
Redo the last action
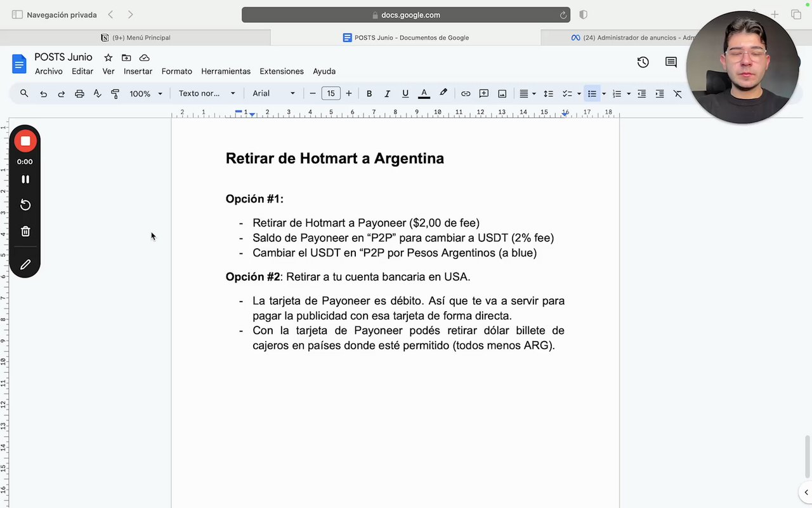(x=62, y=93)
